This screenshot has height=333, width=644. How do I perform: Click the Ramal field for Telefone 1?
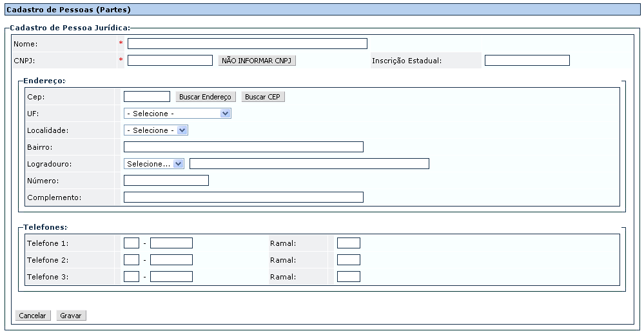click(x=349, y=243)
